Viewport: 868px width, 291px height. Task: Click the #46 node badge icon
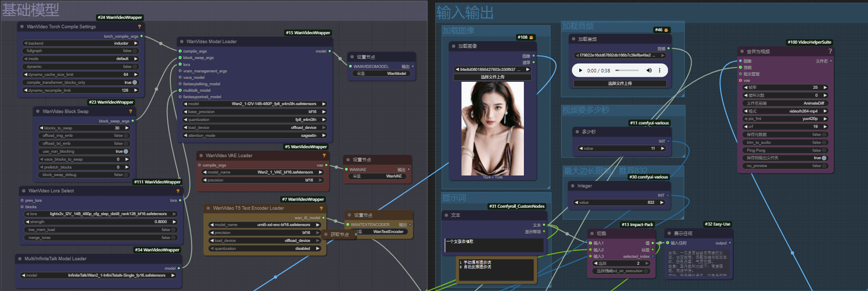pyautogui.click(x=666, y=30)
